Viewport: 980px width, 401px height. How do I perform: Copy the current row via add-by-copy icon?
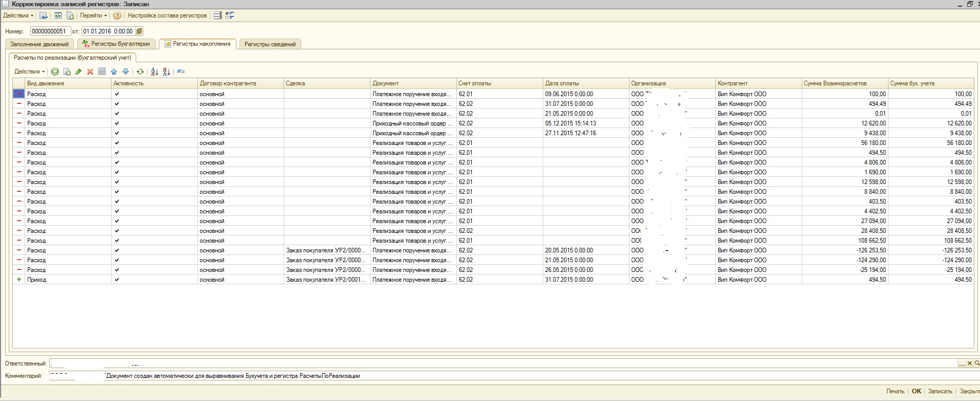(67, 71)
